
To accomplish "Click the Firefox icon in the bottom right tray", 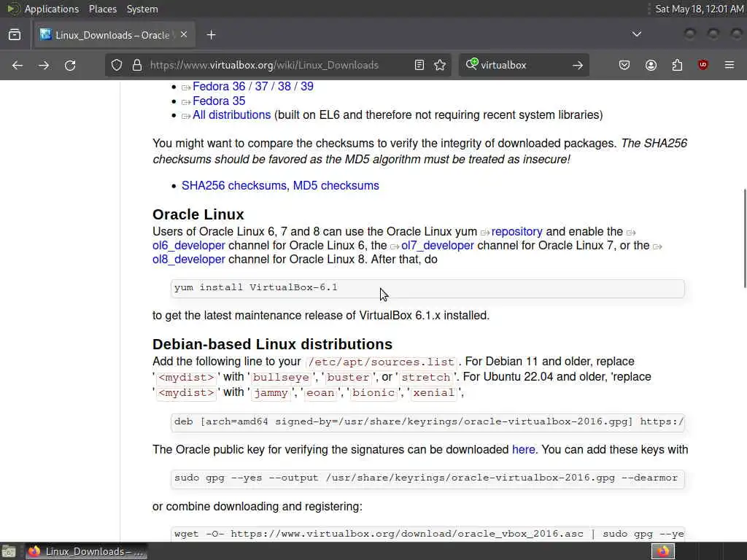I will [663, 551].
